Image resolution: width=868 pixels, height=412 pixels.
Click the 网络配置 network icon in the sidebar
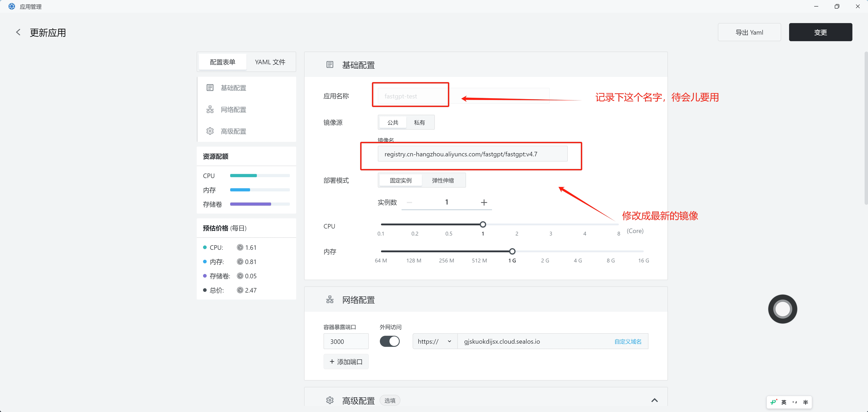pos(210,110)
